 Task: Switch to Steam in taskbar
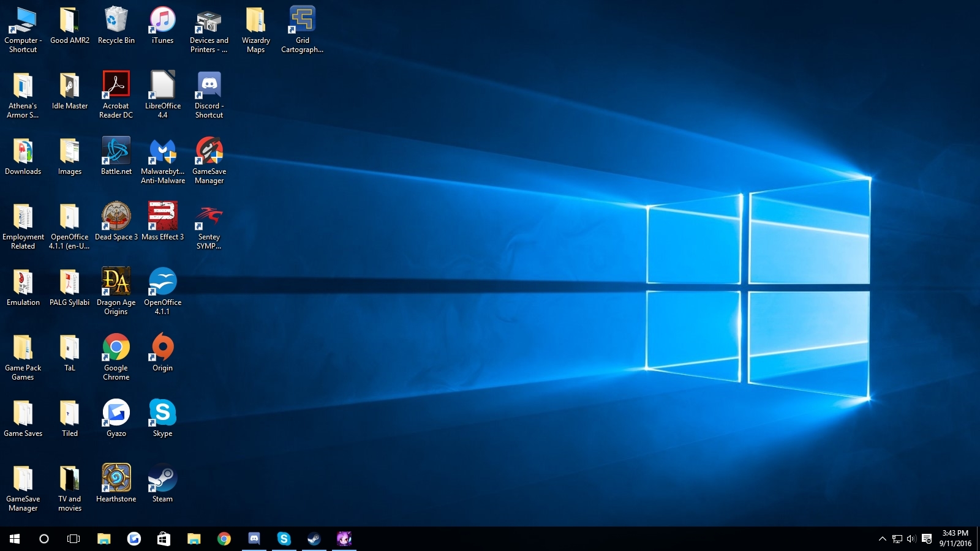point(314,539)
